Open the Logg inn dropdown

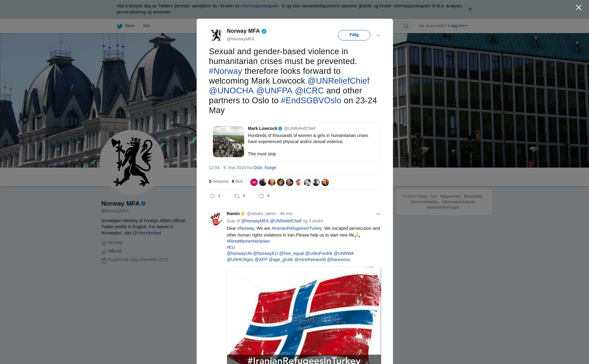pos(458,26)
